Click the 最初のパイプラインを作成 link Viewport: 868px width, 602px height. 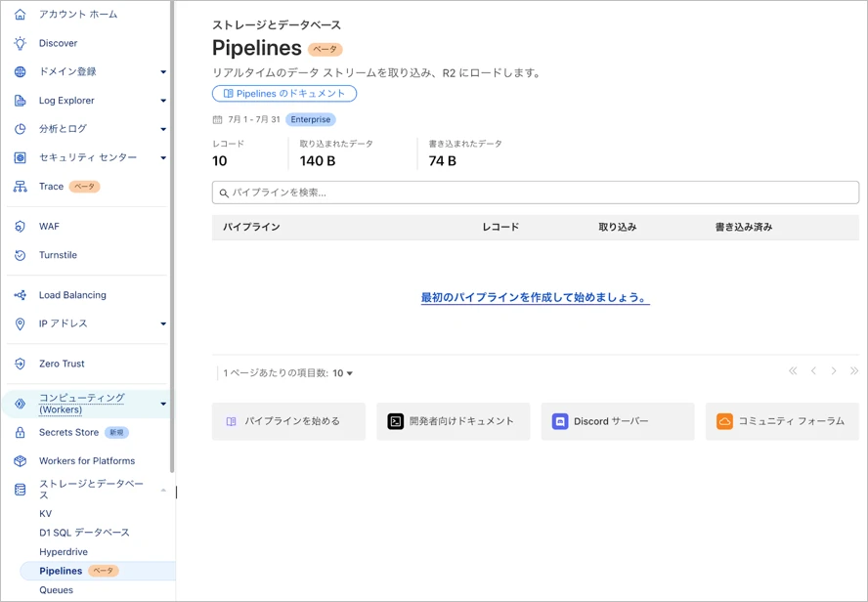tap(535, 298)
